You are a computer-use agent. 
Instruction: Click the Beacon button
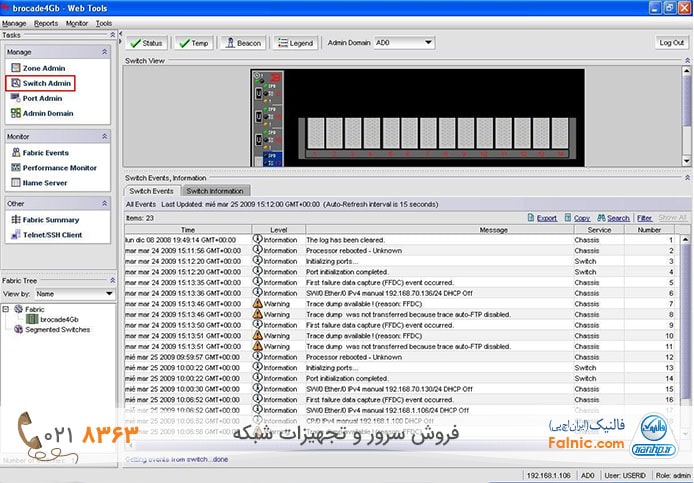click(243, 43)
